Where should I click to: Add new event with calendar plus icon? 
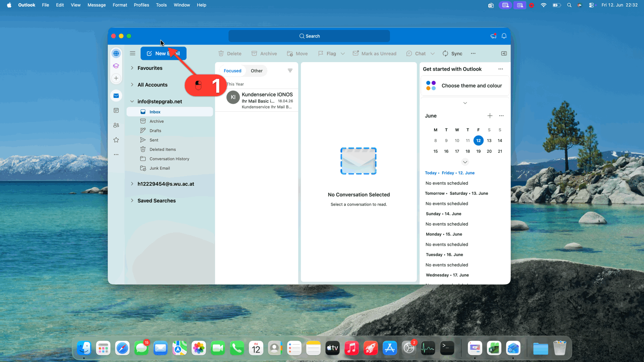[490, 116]
